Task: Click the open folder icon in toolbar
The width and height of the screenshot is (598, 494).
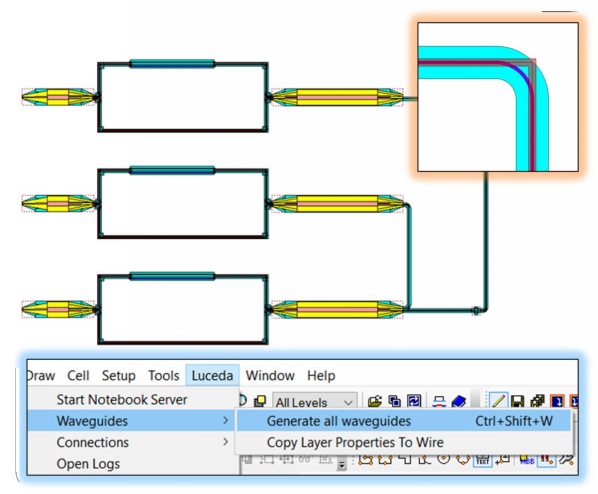Action: click(375, 401)
